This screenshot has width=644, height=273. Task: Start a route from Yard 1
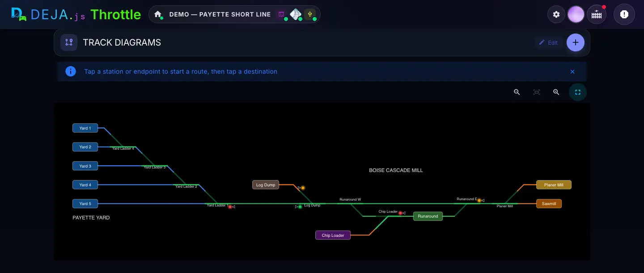[x=85, y=128]
